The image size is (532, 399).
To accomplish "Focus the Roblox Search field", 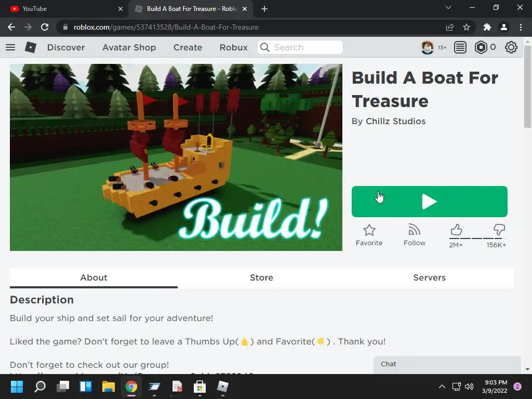I will click(300, 47).
